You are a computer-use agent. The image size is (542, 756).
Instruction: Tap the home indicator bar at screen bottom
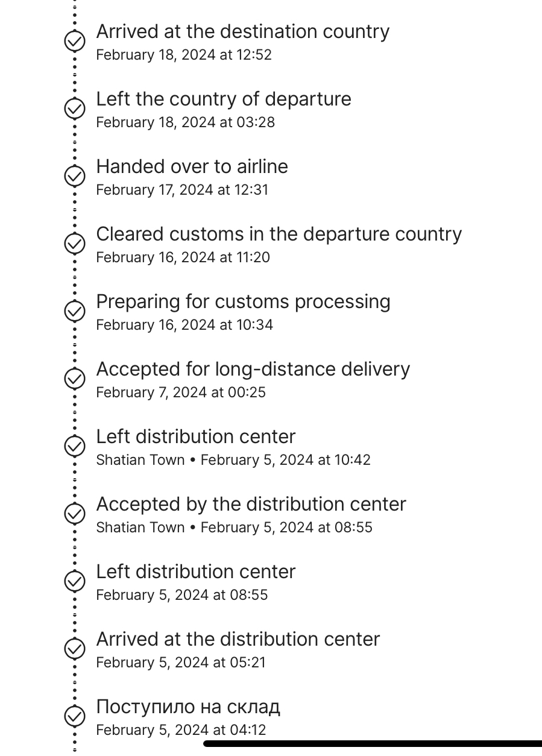373,744
